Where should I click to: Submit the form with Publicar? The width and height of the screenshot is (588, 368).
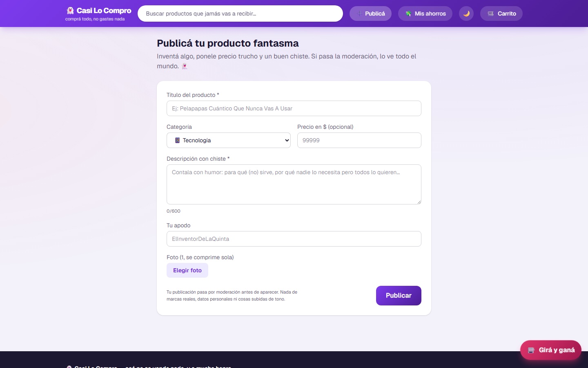tap(399, 296)
